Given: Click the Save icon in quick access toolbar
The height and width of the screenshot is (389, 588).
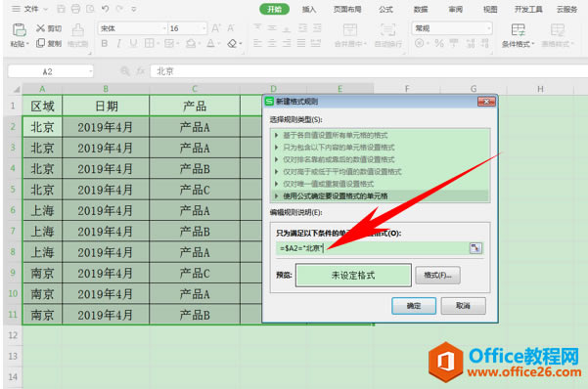Looking at the screenshot, I should point(61,9).
